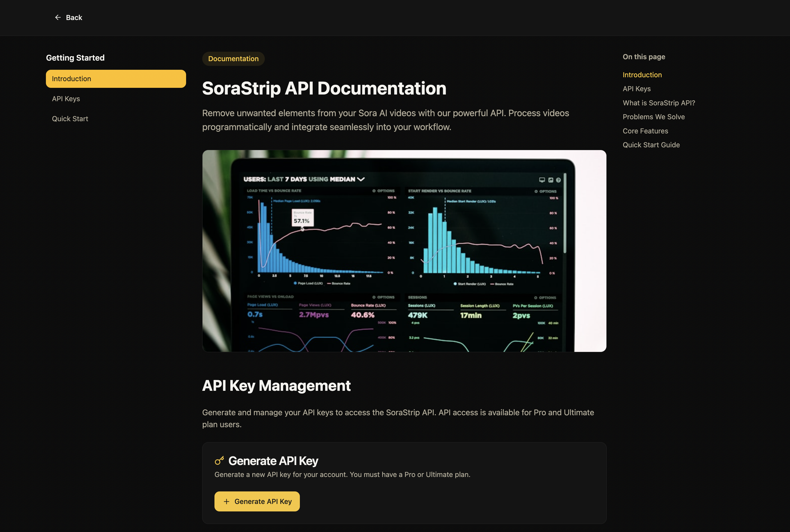The image size is (790, 532).
Task: Select the monitor icon in the dashboard header
Action: click(542, 180)
